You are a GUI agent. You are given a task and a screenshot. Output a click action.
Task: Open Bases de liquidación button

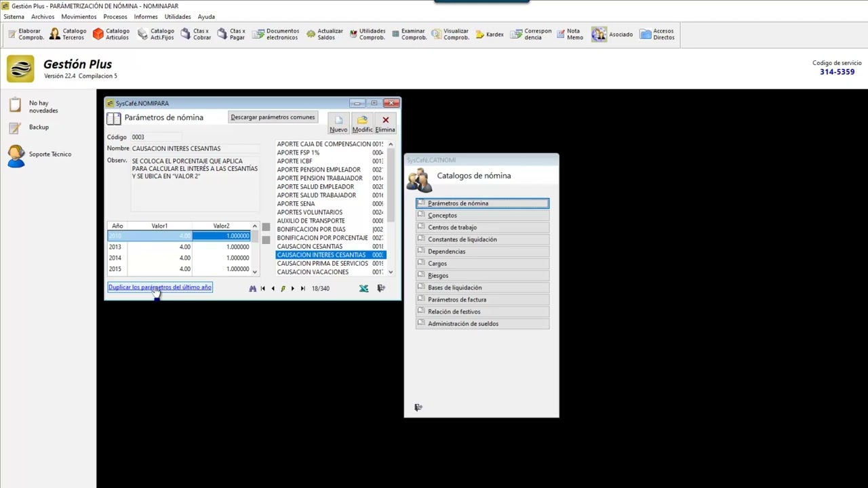(482, 287)
